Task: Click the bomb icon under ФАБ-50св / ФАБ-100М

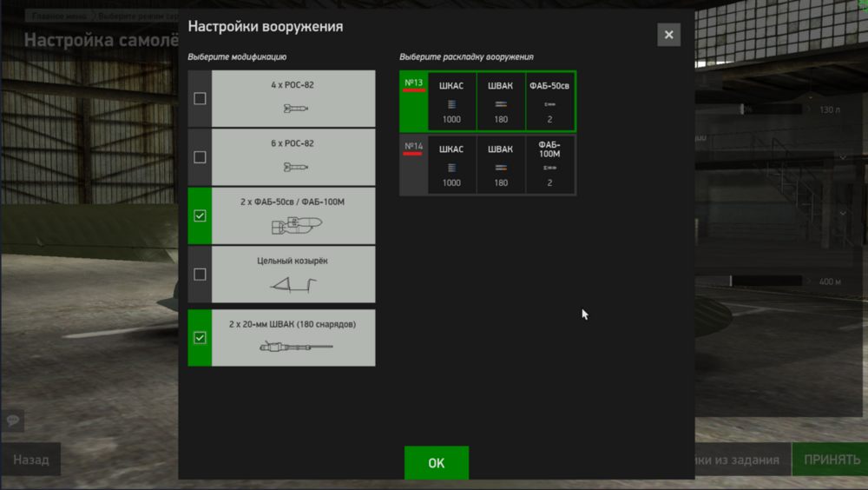Action: tap(297, 225)
